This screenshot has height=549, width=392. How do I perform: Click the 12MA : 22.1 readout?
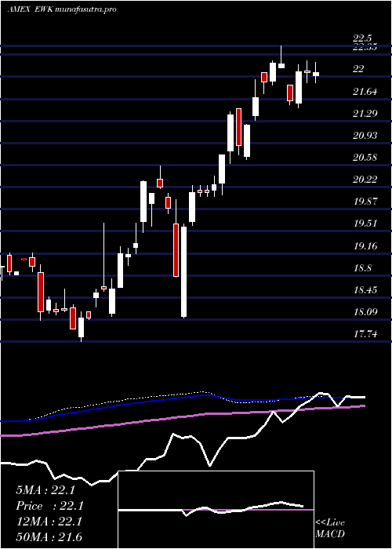(49, 522)
